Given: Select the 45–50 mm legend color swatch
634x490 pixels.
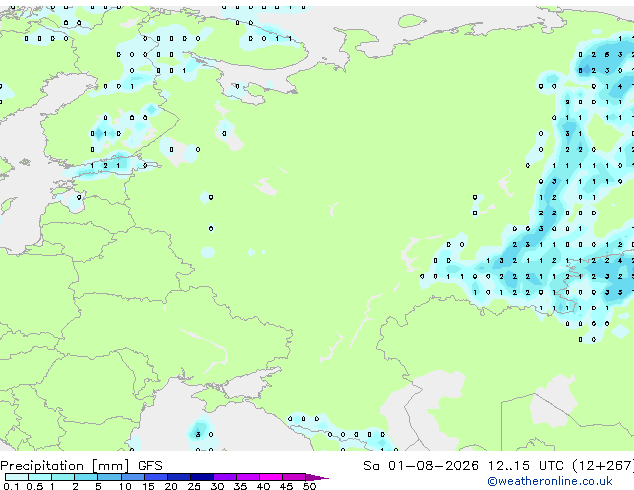Looking at the screenshot, I should pyautogui.click(x=294, y=477).
